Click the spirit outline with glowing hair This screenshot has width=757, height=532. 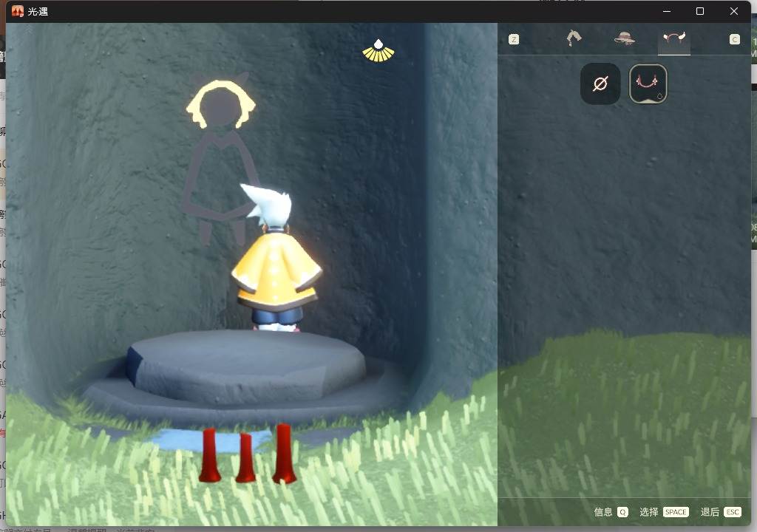[x=221, y=160]
